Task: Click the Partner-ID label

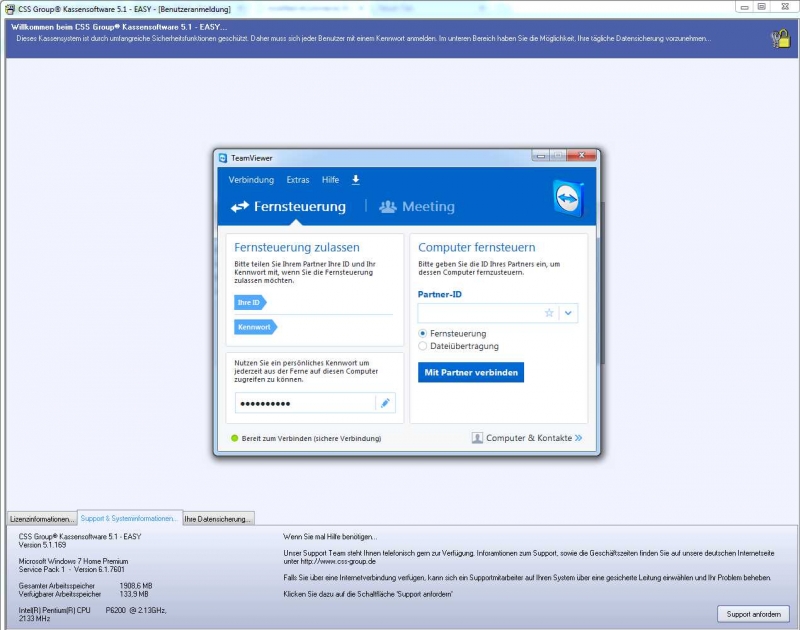Action: coord(439,294)
